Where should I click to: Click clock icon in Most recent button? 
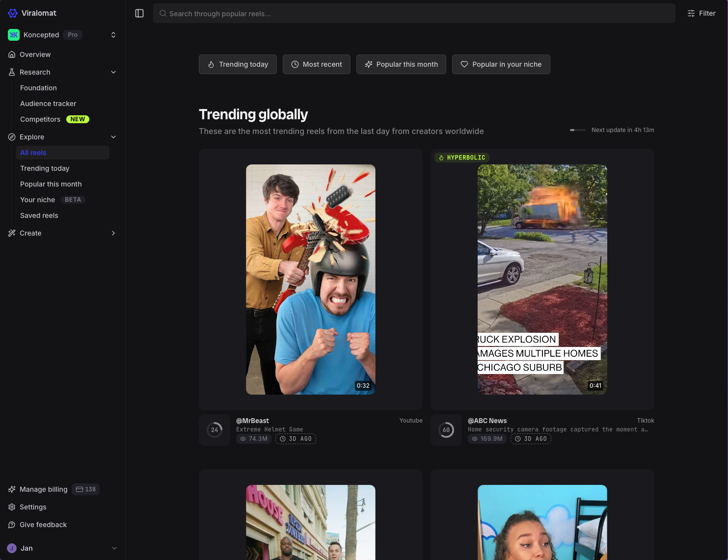tap(295, 64)
